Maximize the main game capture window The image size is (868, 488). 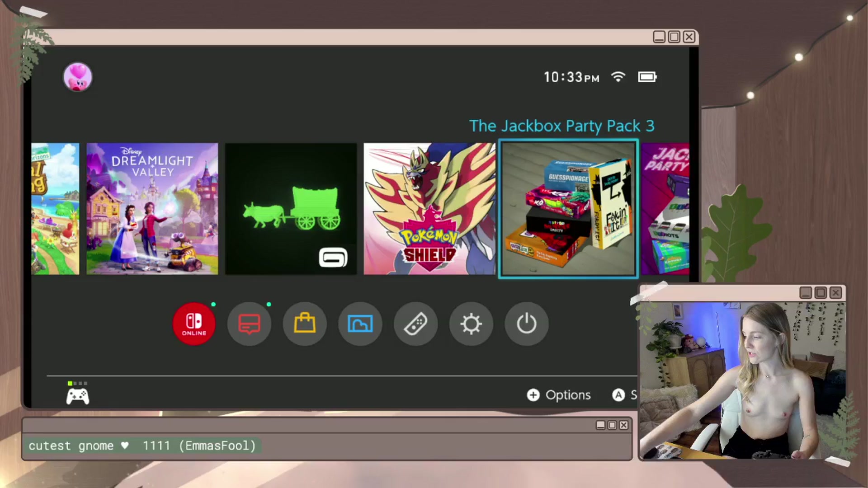(674, 37)
